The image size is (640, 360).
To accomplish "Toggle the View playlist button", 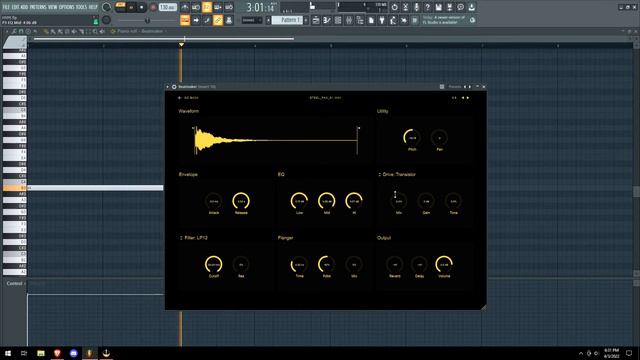I will [316, 20].
